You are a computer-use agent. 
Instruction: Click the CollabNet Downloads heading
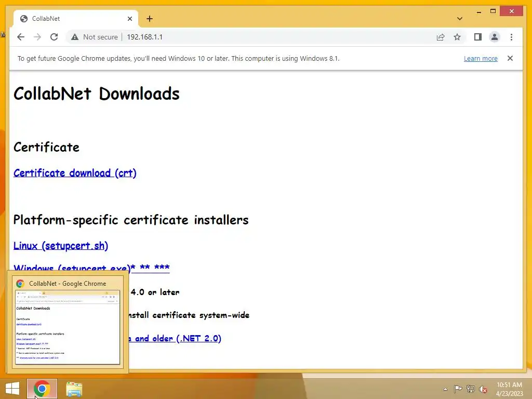[96, 94]
